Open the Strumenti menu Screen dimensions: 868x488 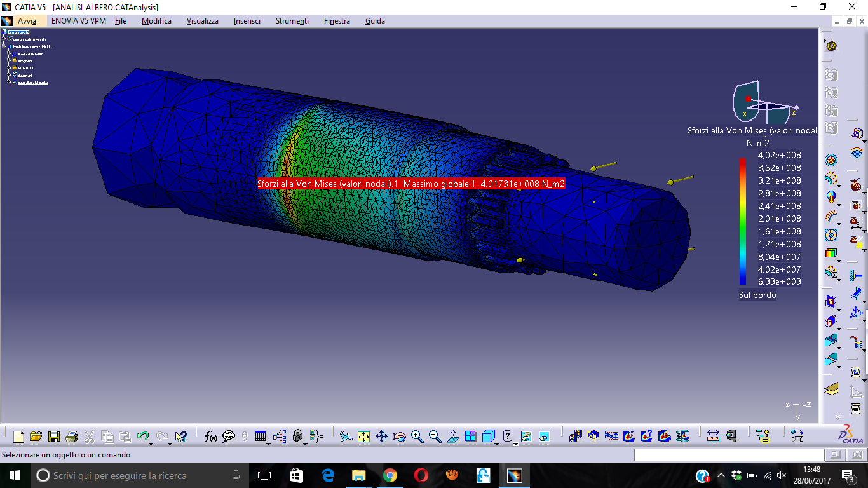tap(292, 21)
